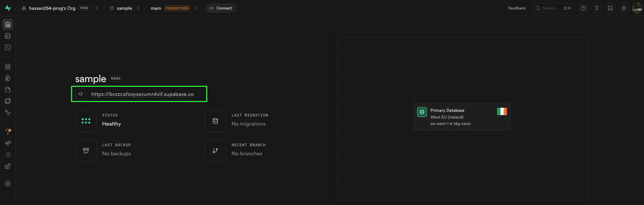Click the Status green dots icon
644x205 pixels.
point(86,121)
